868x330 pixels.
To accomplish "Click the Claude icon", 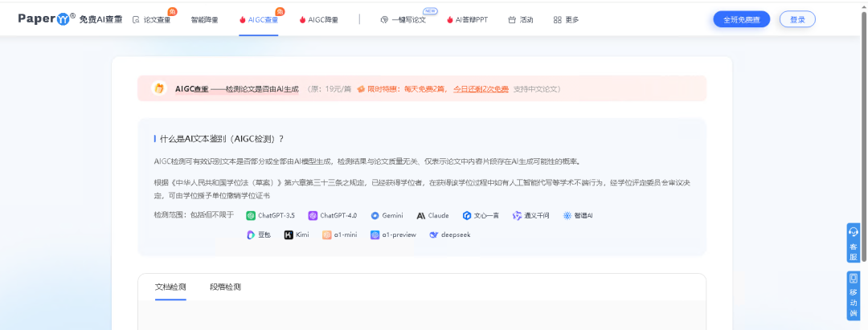I will click(x=420, y=215).
